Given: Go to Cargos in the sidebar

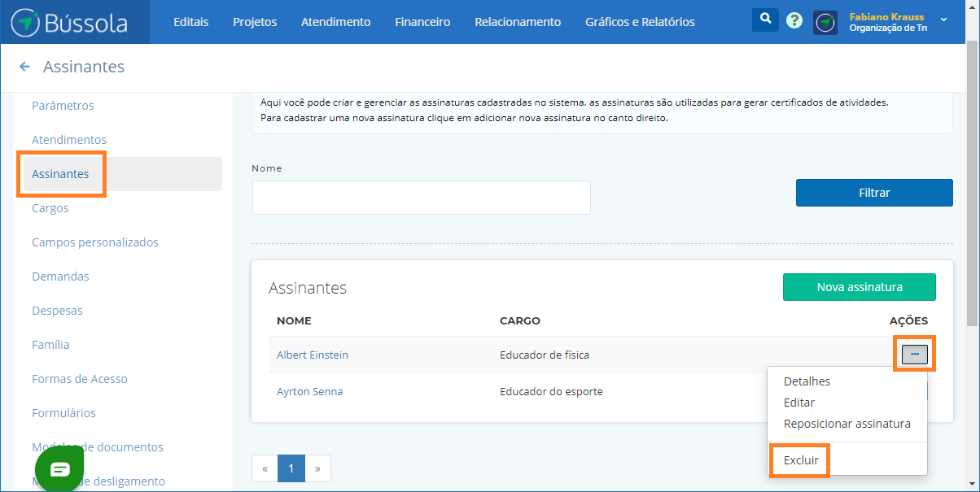Looking at the screenshot, I should tap(50, 208).
